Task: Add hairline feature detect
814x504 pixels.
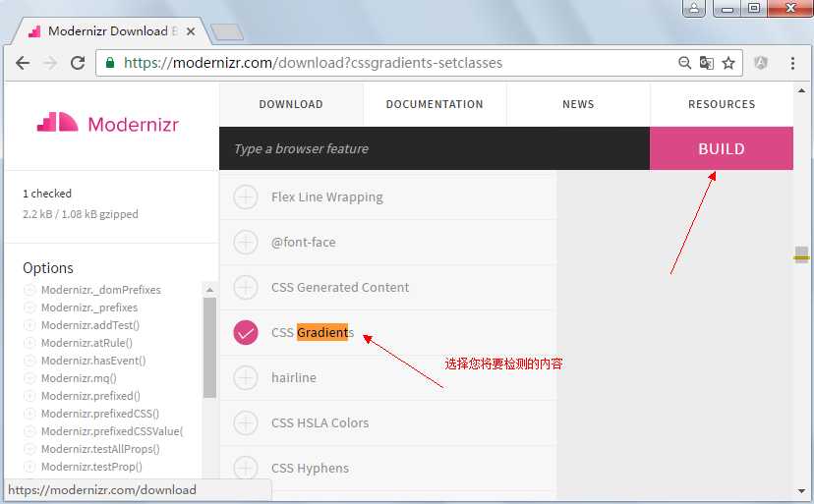Action: pos(246,378)
